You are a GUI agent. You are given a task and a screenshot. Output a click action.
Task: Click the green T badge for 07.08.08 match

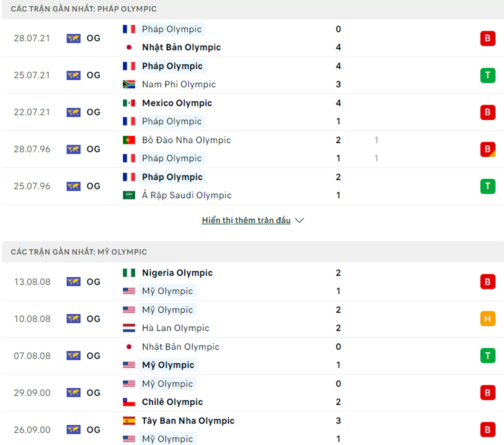click(488, 355)
